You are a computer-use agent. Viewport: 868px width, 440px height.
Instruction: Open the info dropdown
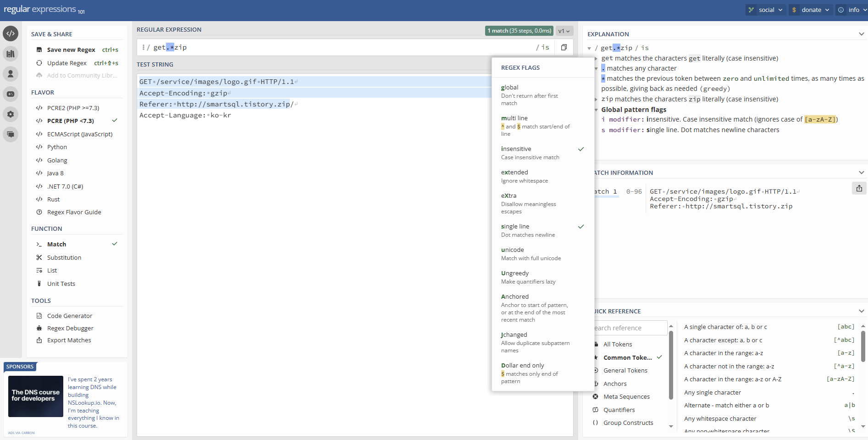[x=851, y=10]
